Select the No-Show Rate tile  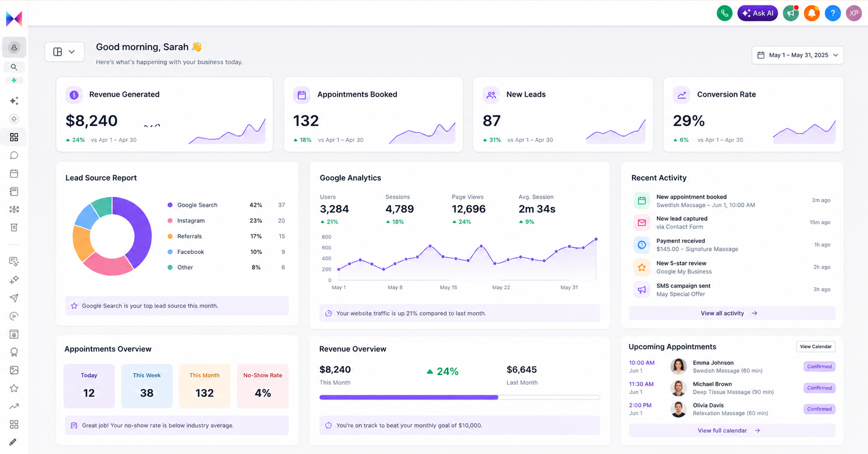click(263, 386)
